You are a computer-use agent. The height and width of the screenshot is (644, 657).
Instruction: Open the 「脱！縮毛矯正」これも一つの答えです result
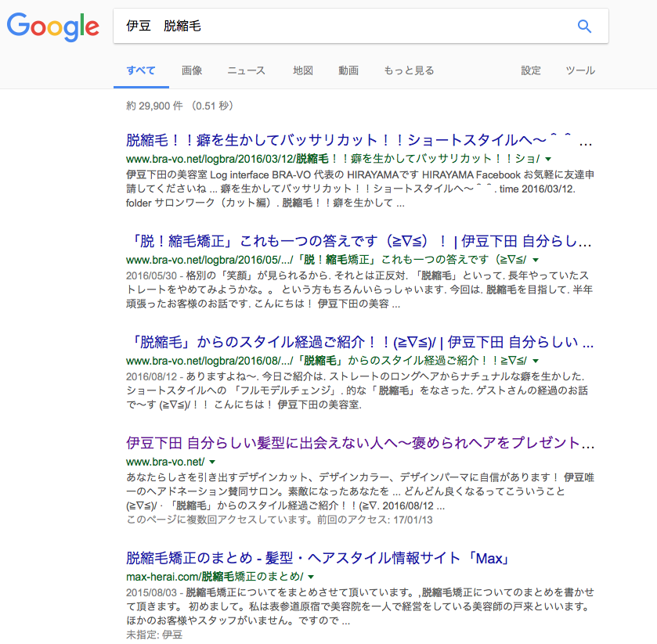(359, 241)
